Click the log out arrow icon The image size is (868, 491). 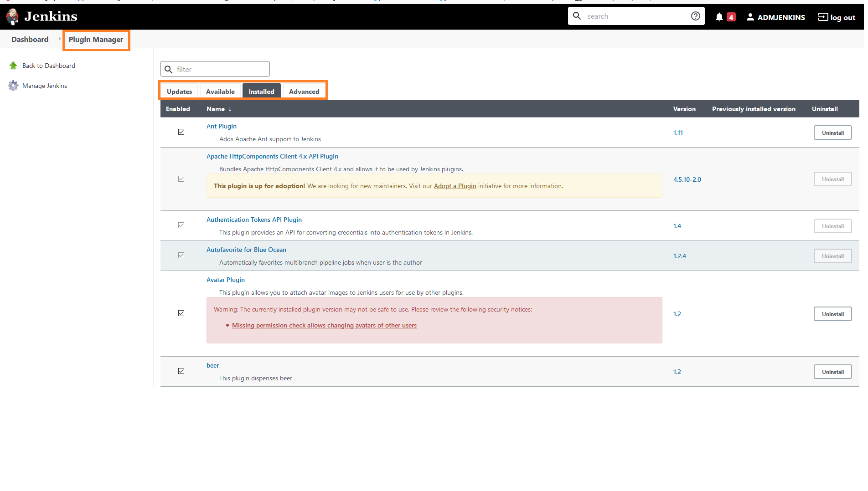pyautogui.click(x=823, y=17)
